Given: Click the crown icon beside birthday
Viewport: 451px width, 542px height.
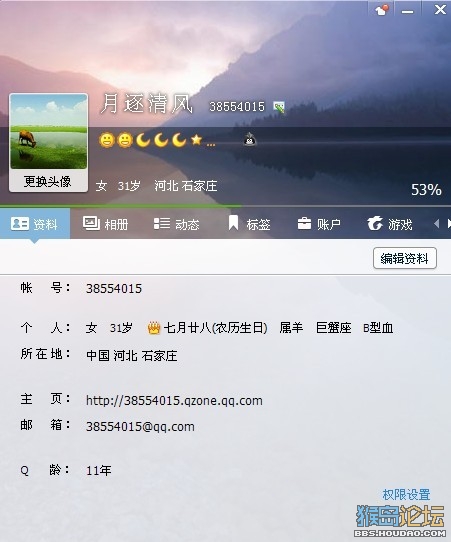Looking at the screenshot, I should pyautogui.click(x=154, y=328).
